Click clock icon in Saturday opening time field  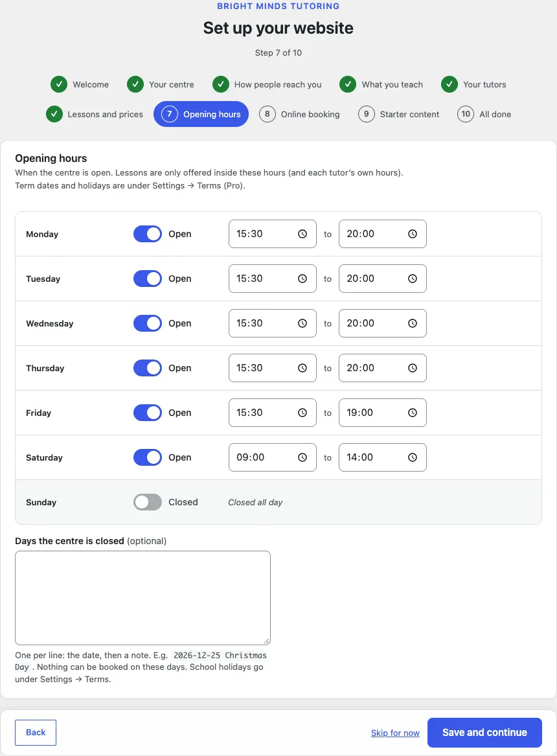pos(302,457)
